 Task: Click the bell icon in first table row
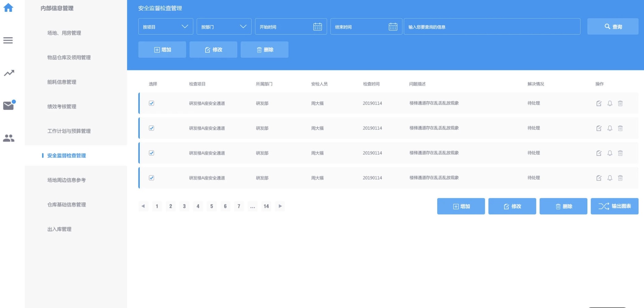(610, 103)
